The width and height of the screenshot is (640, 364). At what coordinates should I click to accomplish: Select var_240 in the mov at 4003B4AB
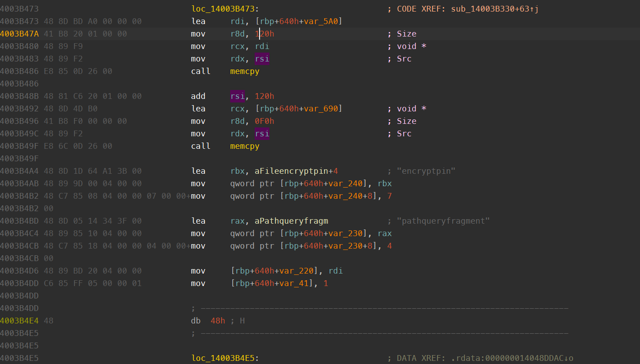pos(346,184)
